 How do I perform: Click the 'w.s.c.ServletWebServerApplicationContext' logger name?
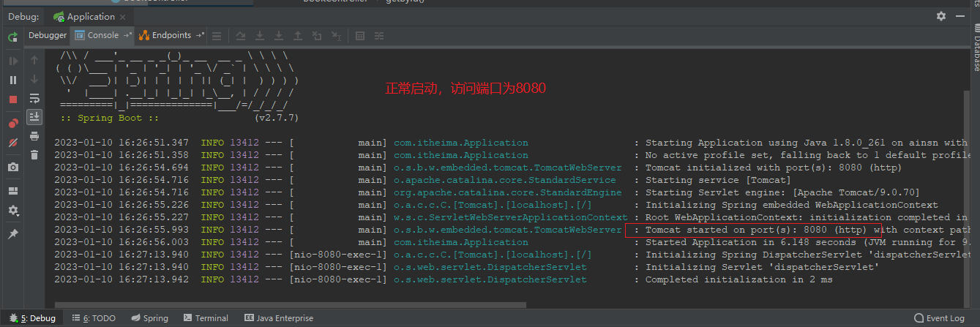(510, 217)
